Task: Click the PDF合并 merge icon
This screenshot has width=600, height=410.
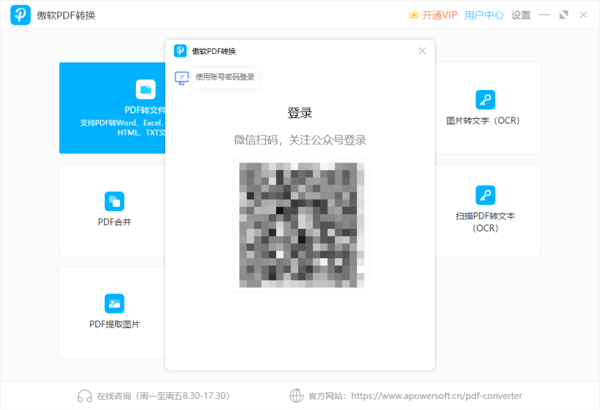Action: pos(114,200)
